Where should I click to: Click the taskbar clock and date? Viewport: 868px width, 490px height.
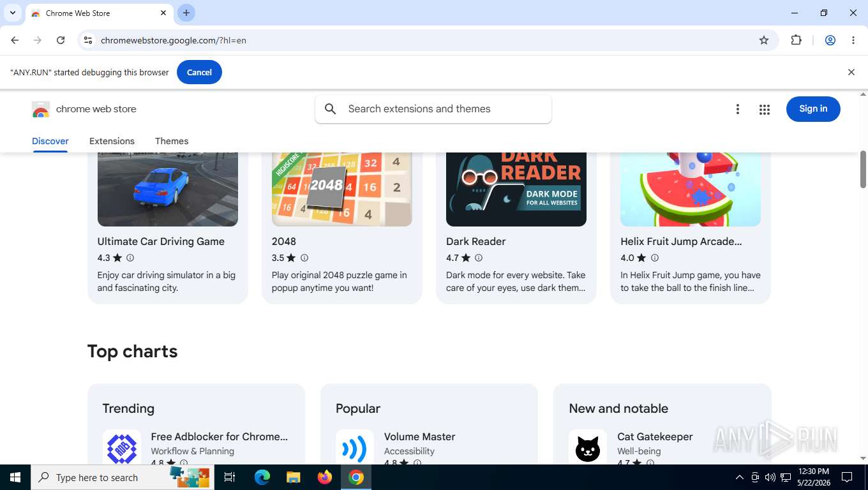click(814, 477)
